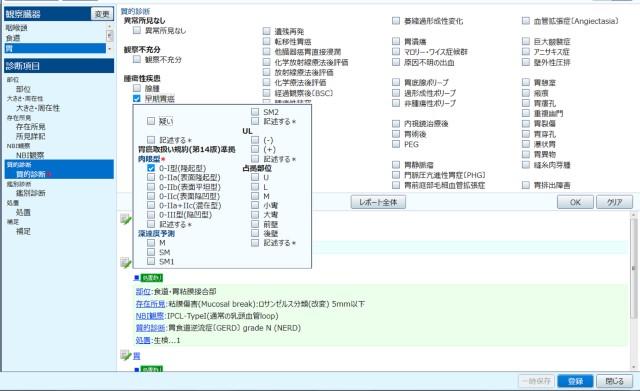Select highlighted 胃 in organ list
The height and width of the screenshot is (391, 640).
pos(55,48)
